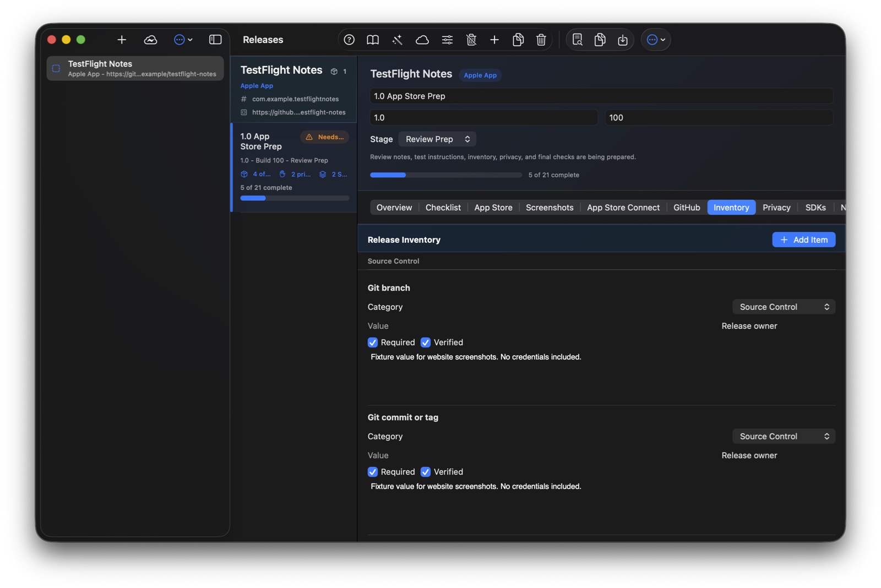Click the Source Control section header
881x588 pixels.
tap(393, 261)
